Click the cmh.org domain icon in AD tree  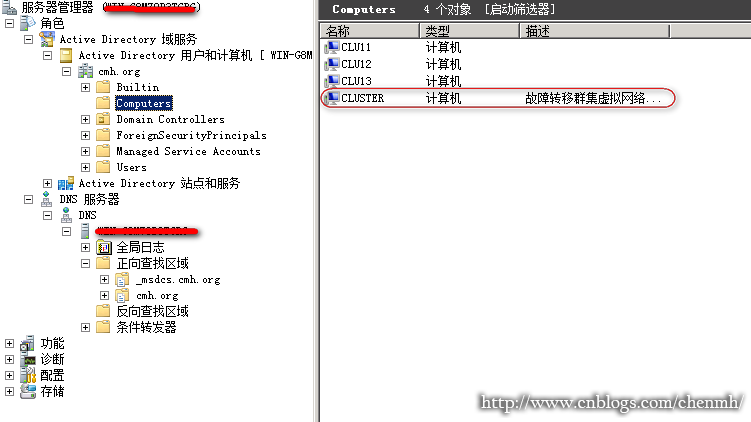point(85,71)
